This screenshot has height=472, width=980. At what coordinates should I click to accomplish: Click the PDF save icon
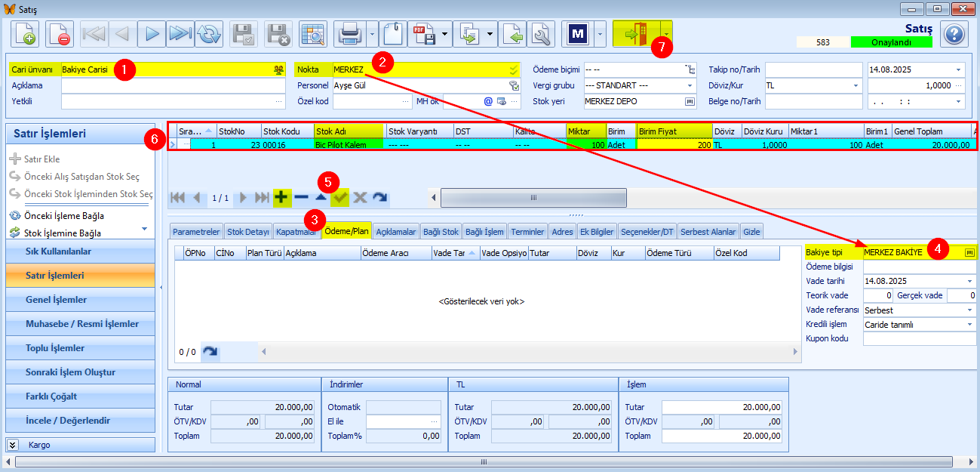pos(423,34)
